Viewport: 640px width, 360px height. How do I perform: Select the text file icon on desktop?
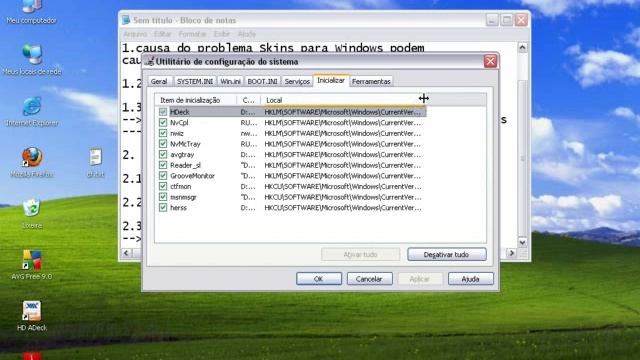pyautogui.click(x=96, y=162)
